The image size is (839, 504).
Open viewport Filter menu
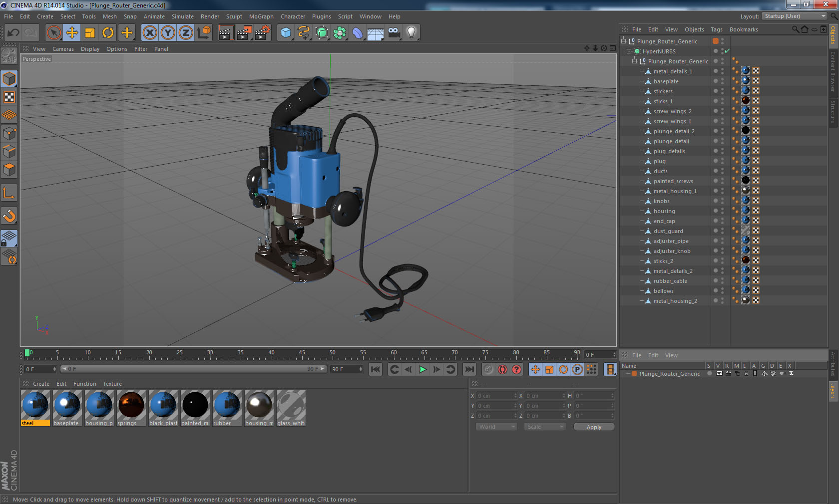click(x=141, y=49)
